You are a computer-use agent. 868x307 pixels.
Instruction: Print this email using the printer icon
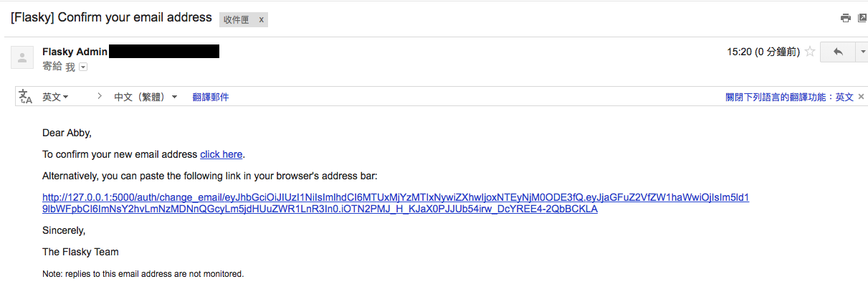(846, 18)
